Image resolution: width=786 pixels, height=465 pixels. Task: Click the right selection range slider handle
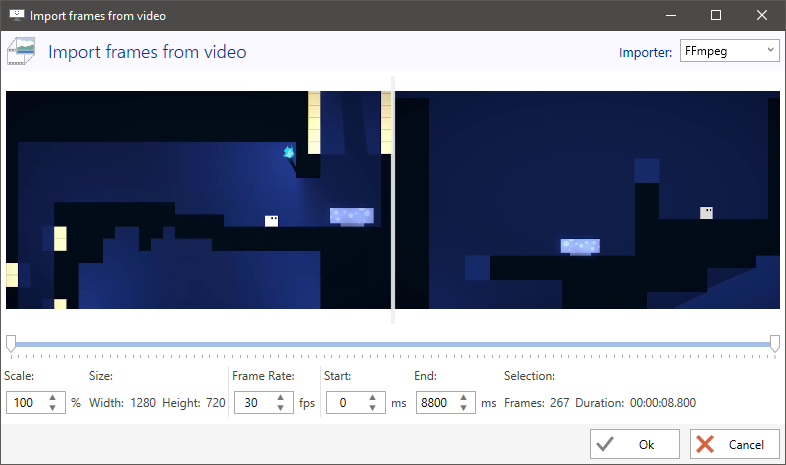(x=775, y=343)
